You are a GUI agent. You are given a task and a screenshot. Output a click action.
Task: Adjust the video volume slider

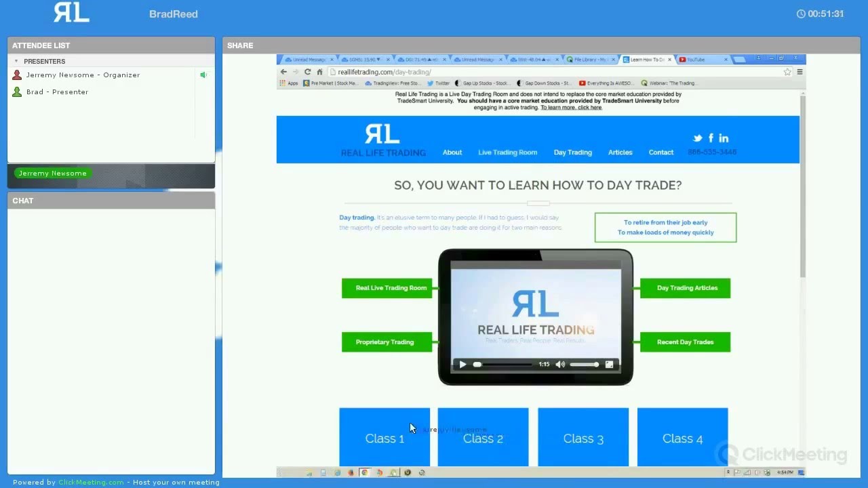584,365
